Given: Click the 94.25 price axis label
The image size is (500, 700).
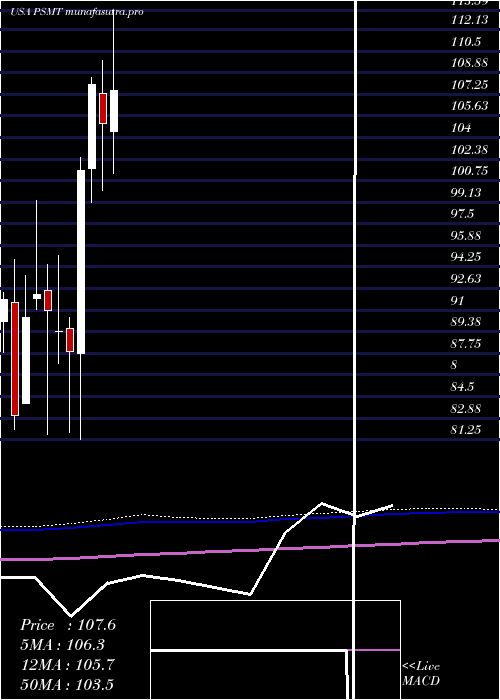Looking at the screenshot, I should [x=466, y=257].
